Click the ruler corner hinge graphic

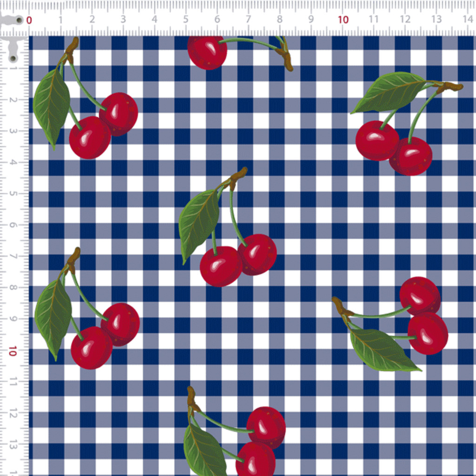pos(12,36)
